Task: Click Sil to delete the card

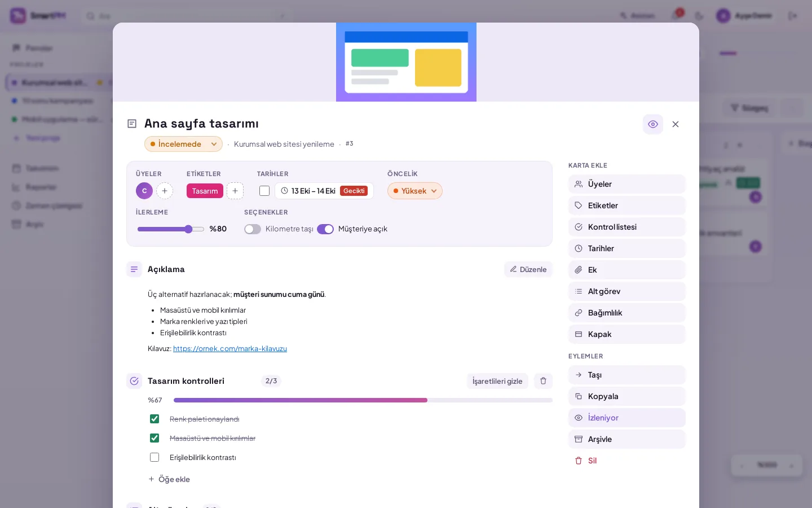Action: (x=627, y=461)
